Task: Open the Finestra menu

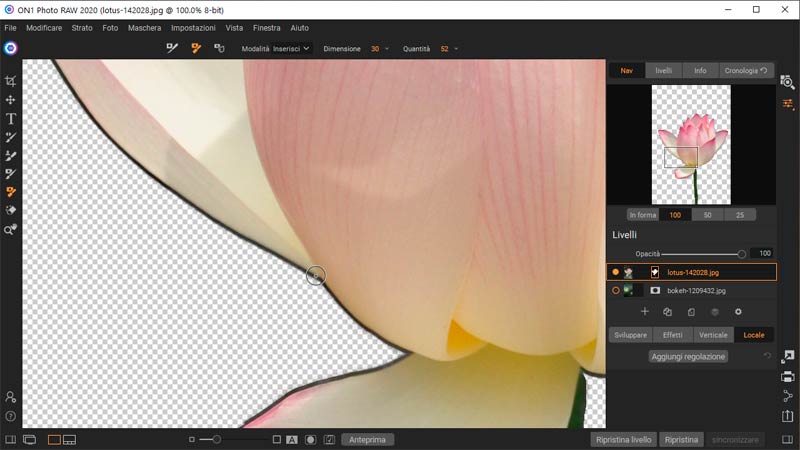Action: 267,28
